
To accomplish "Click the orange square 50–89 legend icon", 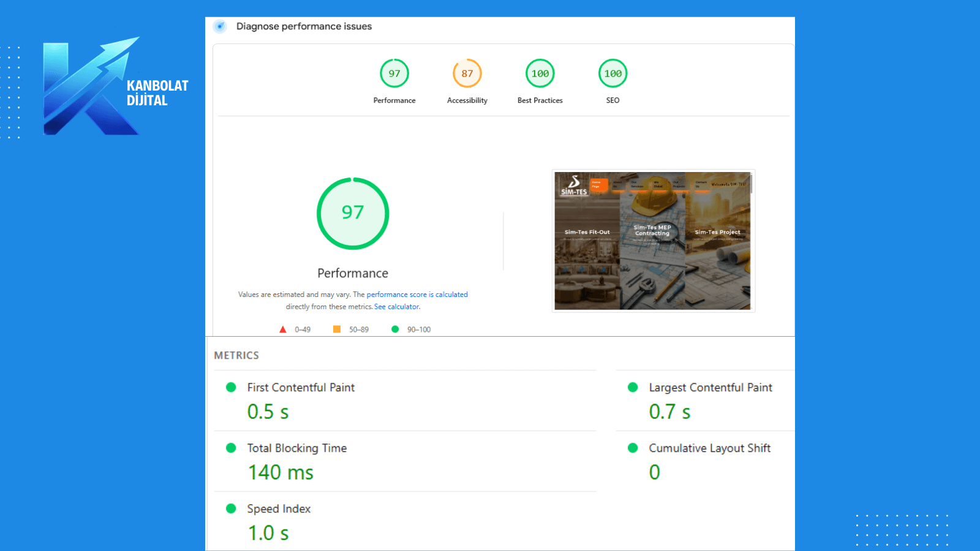I will (337, 329).
